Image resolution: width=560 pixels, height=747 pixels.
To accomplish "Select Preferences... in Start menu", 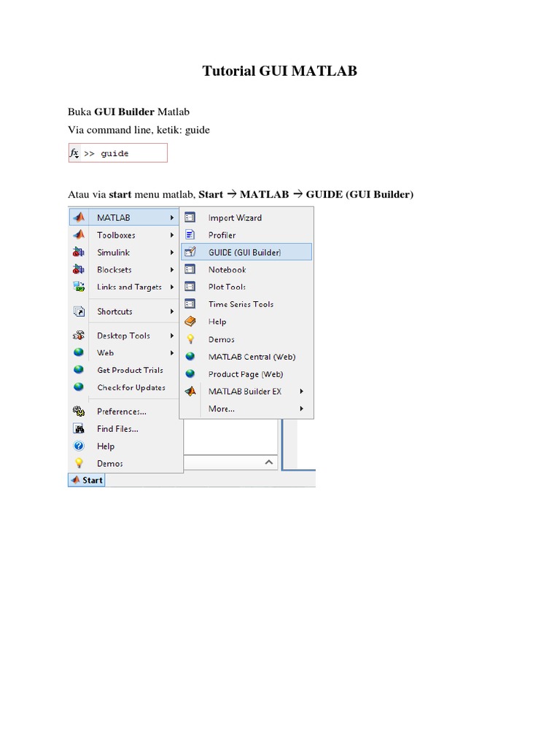I will pyautogui.click(x=125, y=411).
